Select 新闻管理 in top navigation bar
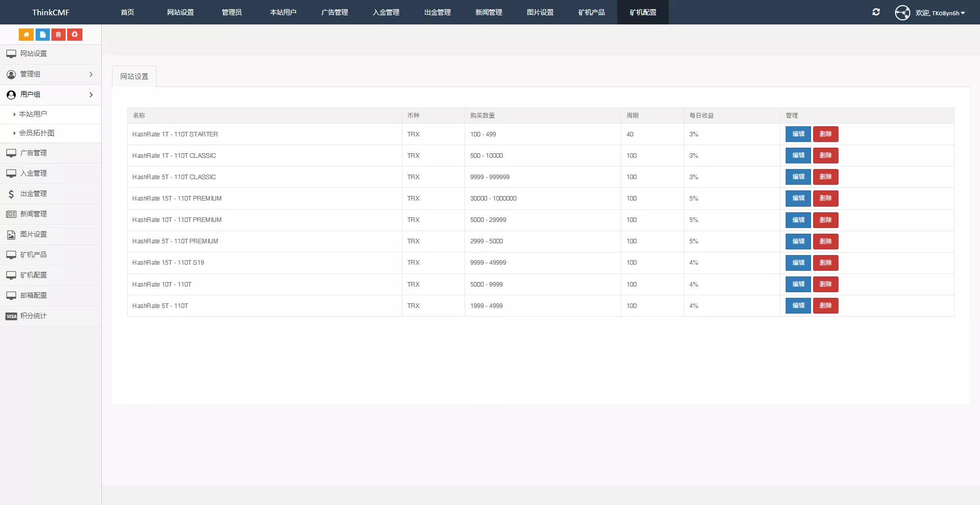Viewport: 980px width, 505px height. pyautogui.click(x=488, y=12)
